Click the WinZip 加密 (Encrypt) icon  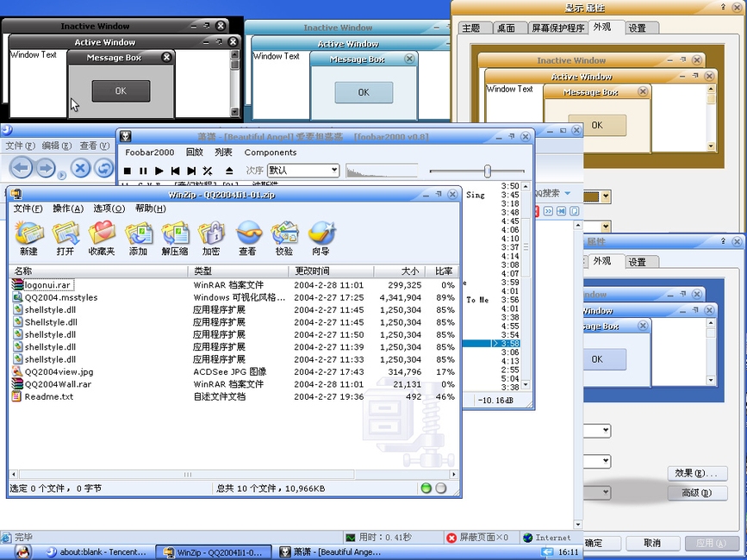coord(211,238)
